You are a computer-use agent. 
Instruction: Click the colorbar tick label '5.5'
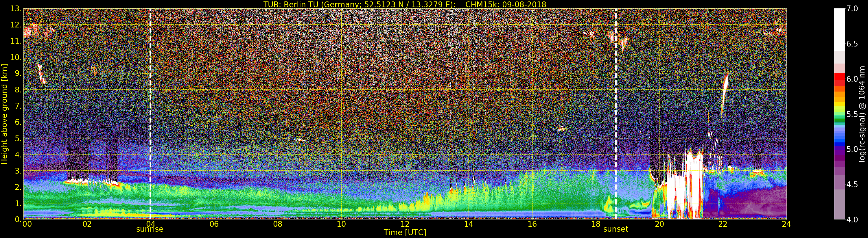pos(852,114)
